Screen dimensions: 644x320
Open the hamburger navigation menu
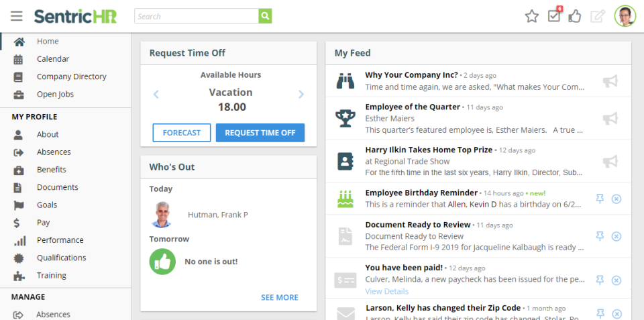click(x=16, y=16)
